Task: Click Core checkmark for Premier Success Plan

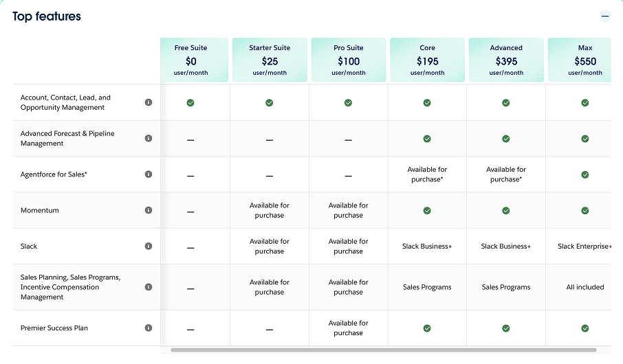Action: (427, 328)
